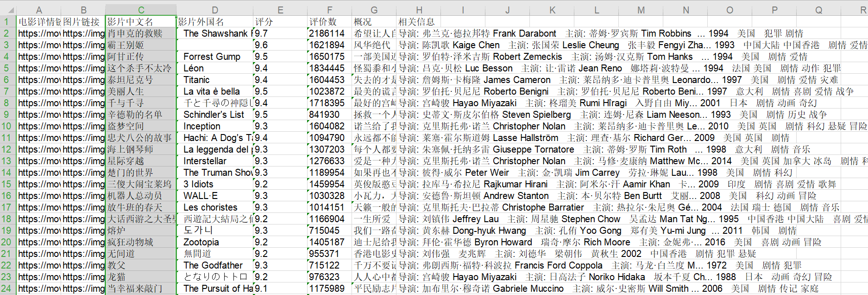Select cell The Godfather
Viewport: 868px width, 295px height.
pyautogui.click(x=215, y=265)
